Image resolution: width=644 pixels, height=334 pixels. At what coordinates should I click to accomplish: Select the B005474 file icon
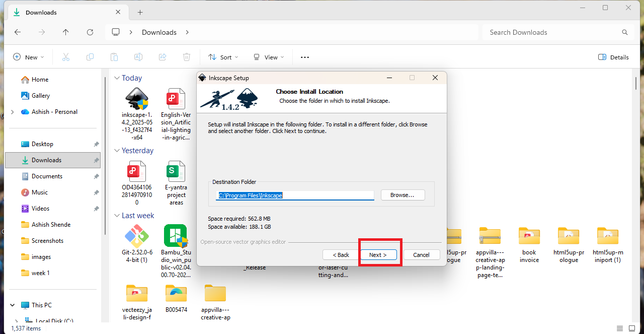click(x=175, y=293)
